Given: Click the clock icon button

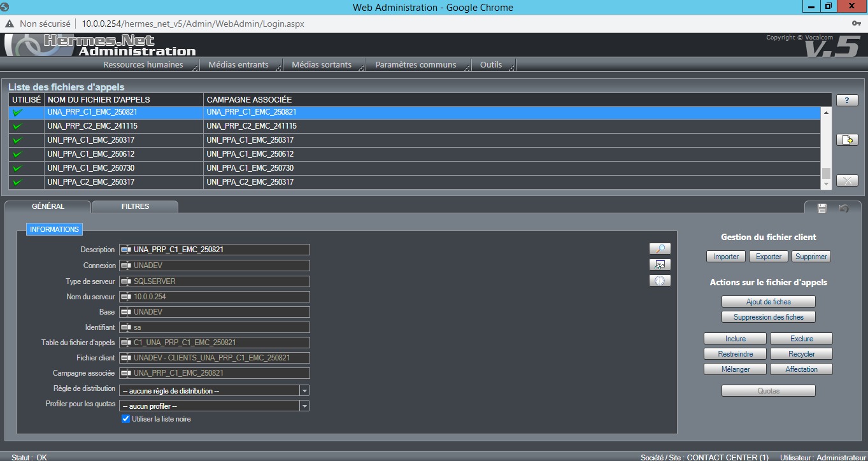Looking at the screenshot, I should [x=660, y=281].
